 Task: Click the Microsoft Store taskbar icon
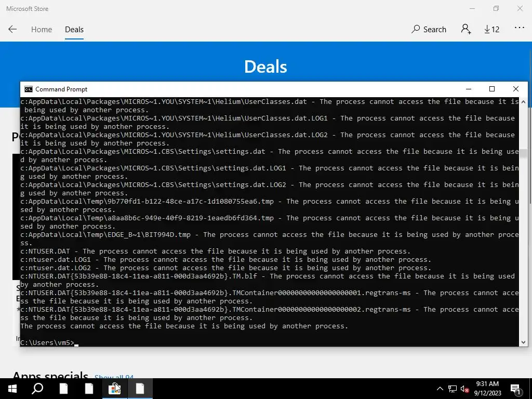[x=115, y=389]
